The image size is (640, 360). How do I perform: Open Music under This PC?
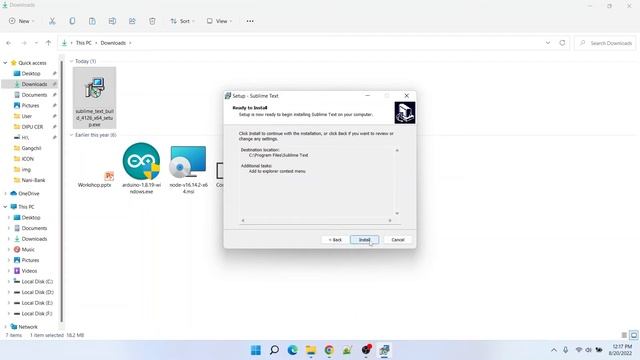(x=28, y=249)
